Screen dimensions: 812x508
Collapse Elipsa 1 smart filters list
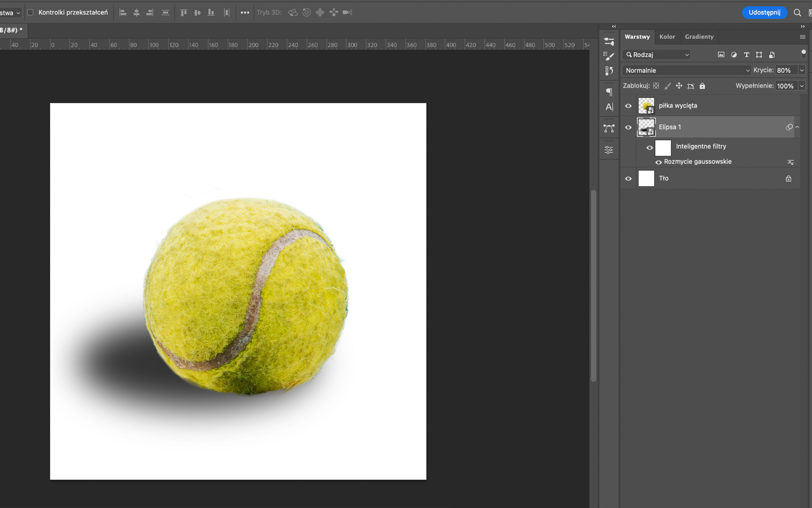pyautogui.click(x=797, y=127)
